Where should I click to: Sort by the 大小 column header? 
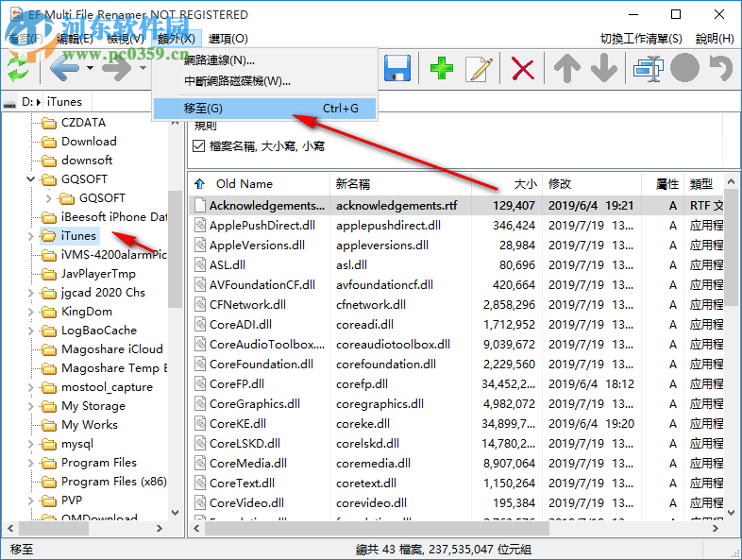[507, 183]
